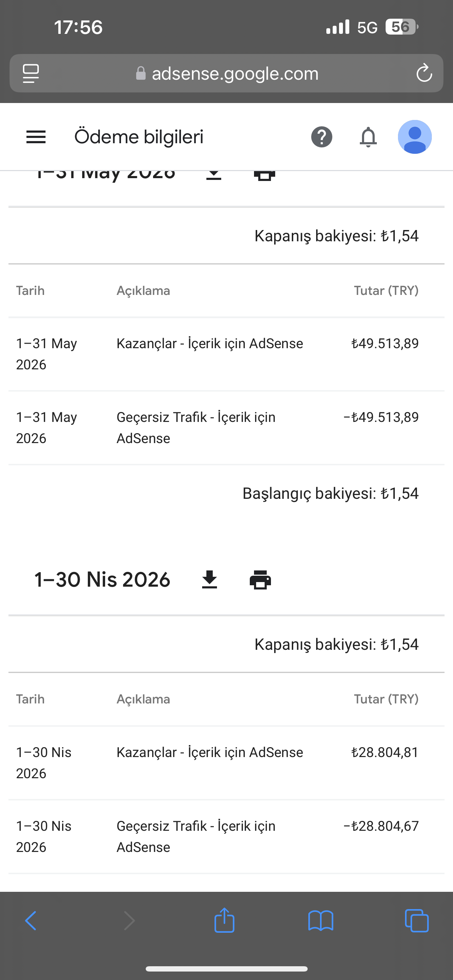Viewport: 453px width, 980px height.
Task: Open the Safari share sheet
Action: point(224,920)
